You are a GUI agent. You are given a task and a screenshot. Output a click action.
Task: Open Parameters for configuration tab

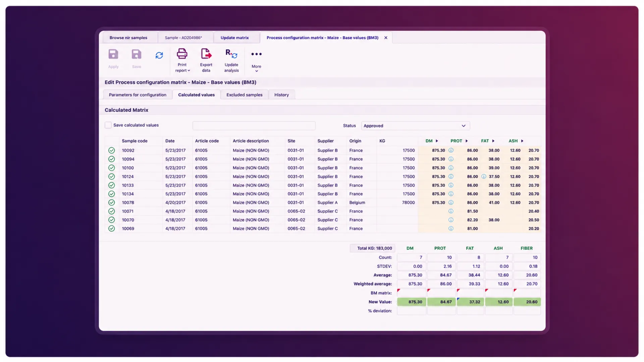click(138, 95)
